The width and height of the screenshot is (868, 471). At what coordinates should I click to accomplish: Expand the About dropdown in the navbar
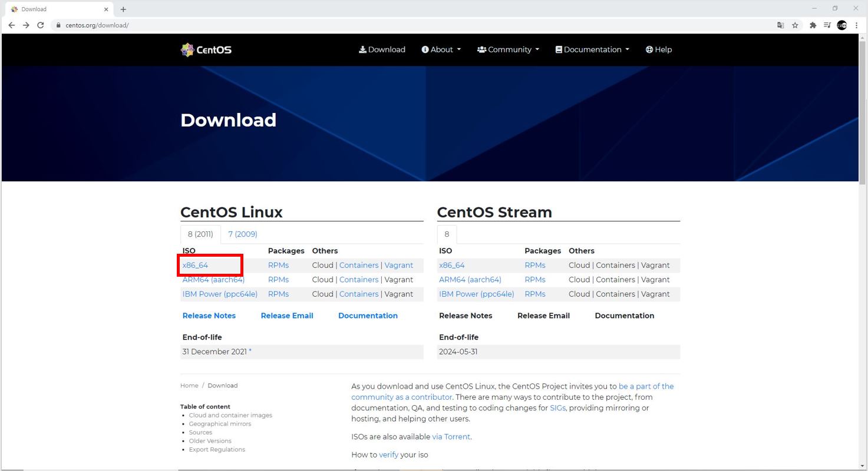[x=441, y=49]
